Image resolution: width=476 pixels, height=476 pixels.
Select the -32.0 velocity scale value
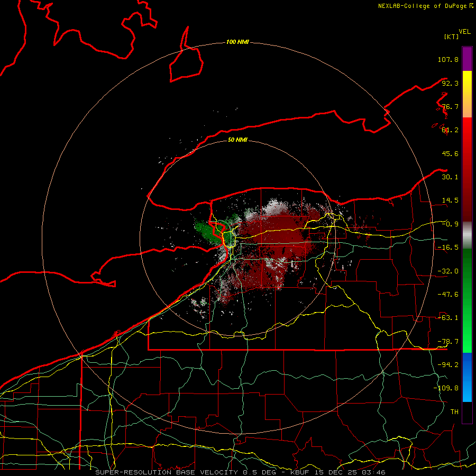coord(448,271)
